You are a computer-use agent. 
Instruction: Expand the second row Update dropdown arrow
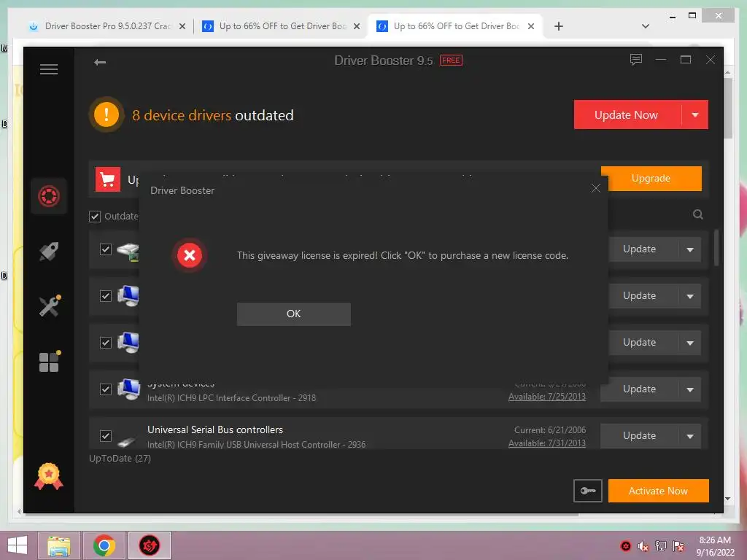(690, 296)
